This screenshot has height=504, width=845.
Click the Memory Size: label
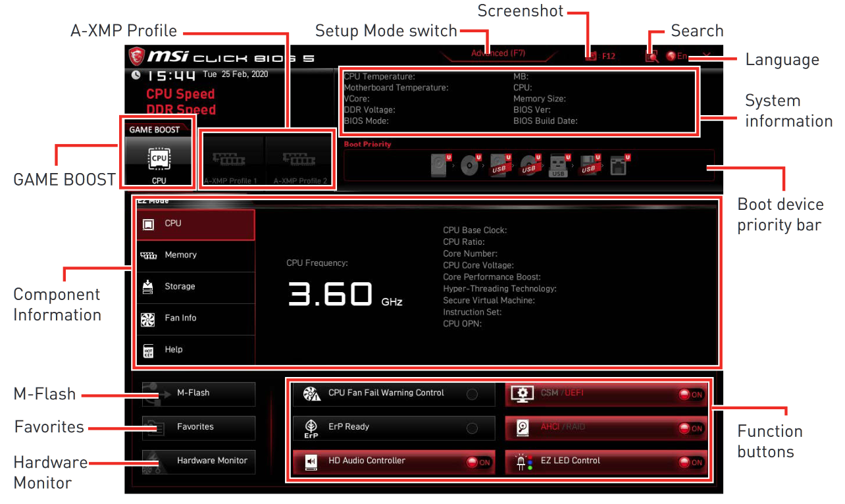pyautogui.click(x=540, y=99)
